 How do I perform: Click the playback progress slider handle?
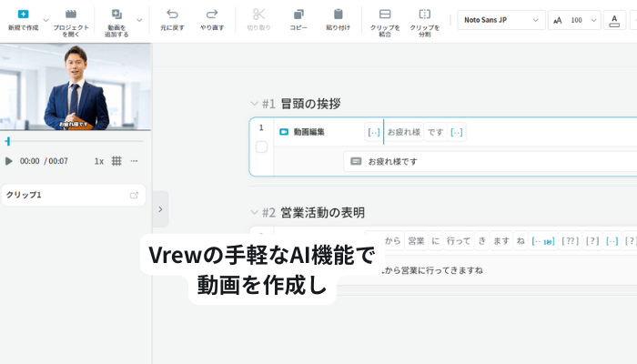tap(7, 141)
